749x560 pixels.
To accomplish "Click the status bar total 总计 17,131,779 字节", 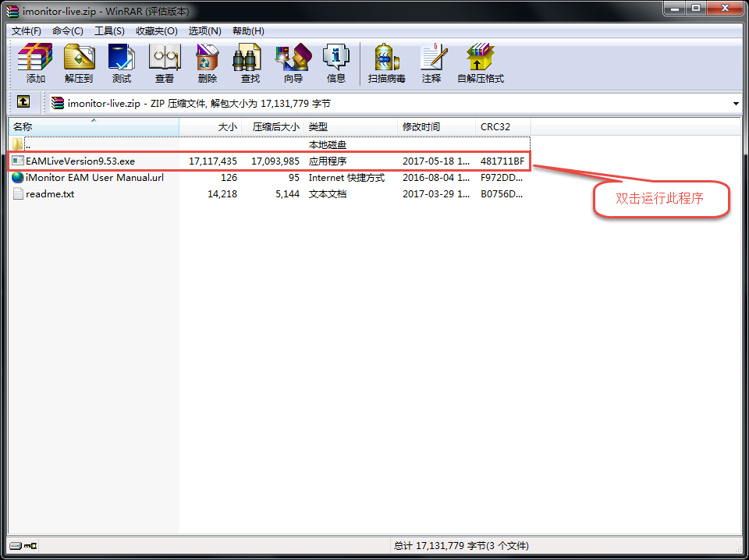I will click(461, 545).
